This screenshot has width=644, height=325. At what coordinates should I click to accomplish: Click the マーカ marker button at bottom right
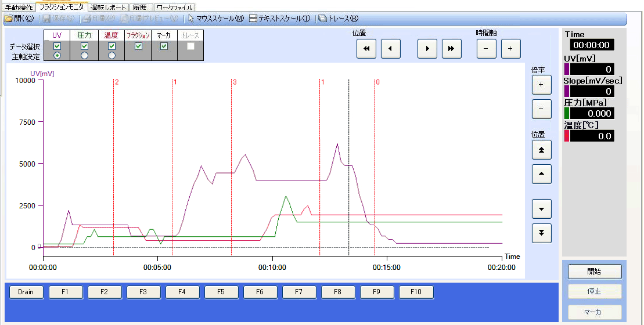pyautogui.click(x=595, y=312)
